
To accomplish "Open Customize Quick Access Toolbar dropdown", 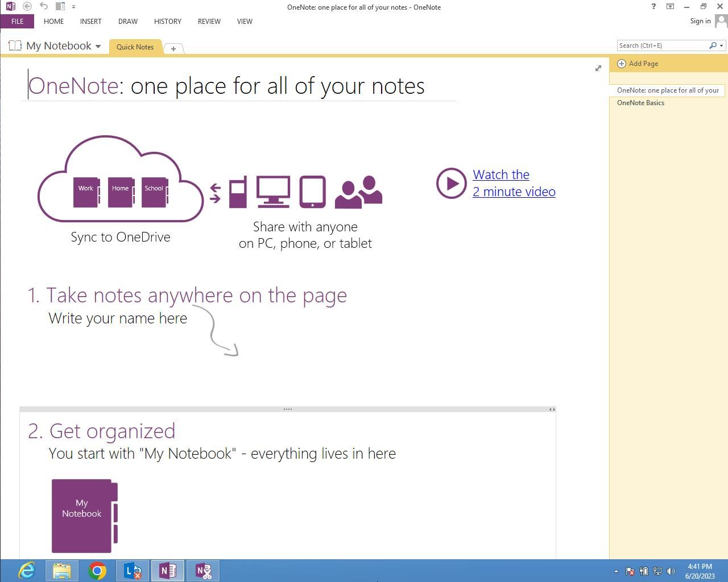I will click(73, 7).
